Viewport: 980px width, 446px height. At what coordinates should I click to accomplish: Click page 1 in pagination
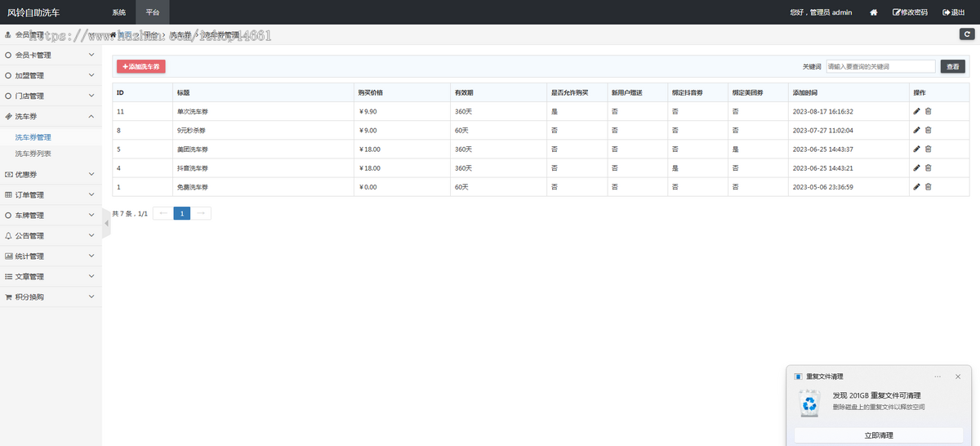[x=182, y=213]
